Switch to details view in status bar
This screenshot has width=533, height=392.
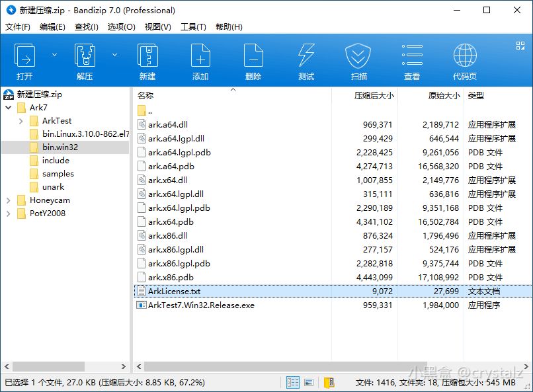(293, 381)
